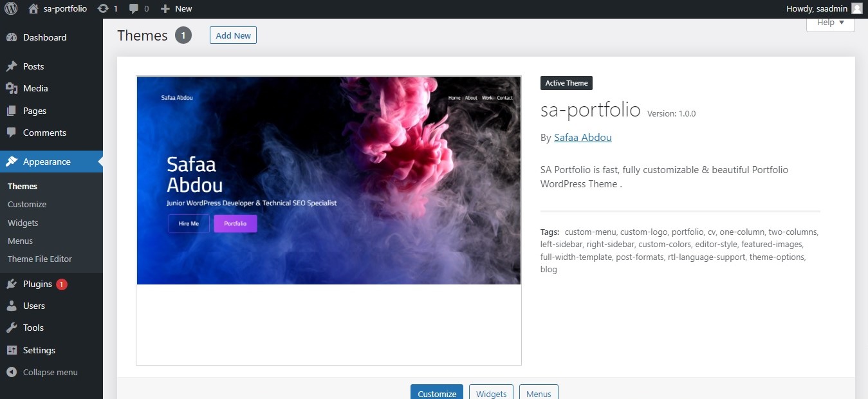This screenshot has width=868, height=399.
Task: Click the updates refresh icon
Action: pyautogui.click(x=103, y=8)
